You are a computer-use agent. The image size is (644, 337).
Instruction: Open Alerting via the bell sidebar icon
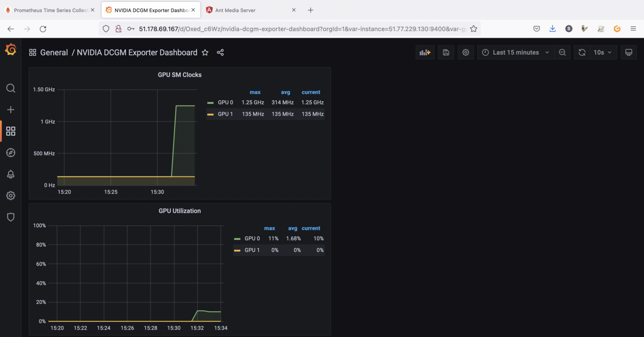[x=11, y=174]
